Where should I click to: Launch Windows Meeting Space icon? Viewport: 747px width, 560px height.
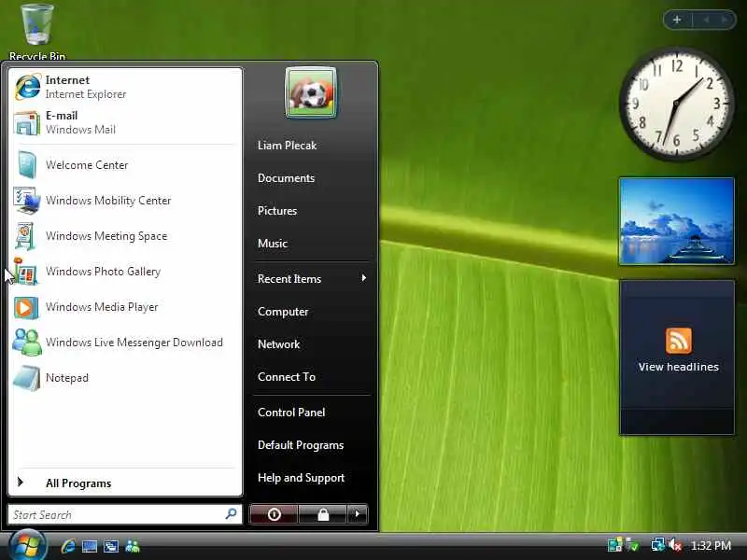pyautogui.click(x=26, y=236)
